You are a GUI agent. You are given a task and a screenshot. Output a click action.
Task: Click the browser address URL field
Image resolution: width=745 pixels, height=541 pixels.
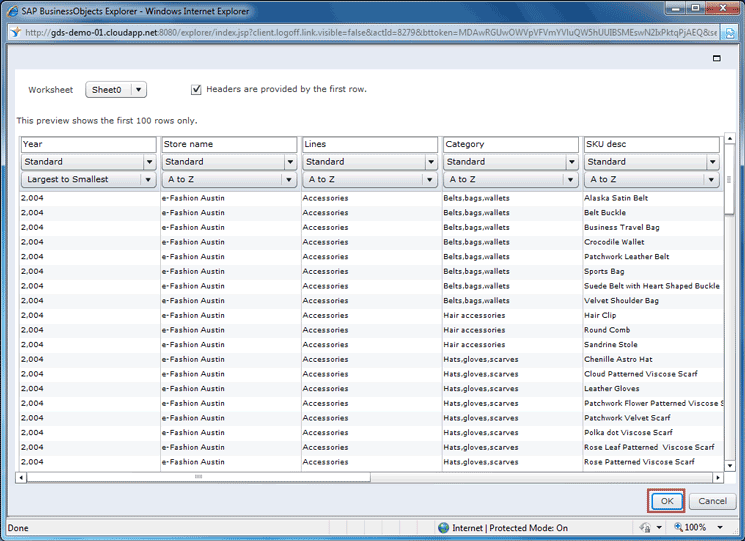click(x=371, y=32)
